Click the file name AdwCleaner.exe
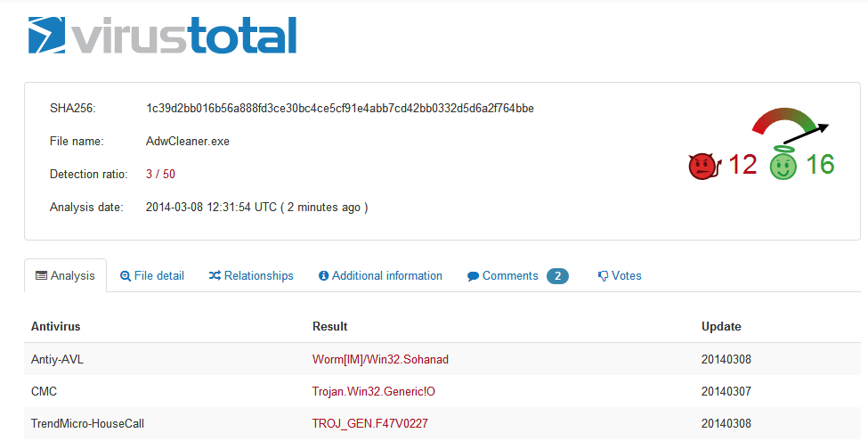Viewport: 868px width, 441px height. click(188, 142)
